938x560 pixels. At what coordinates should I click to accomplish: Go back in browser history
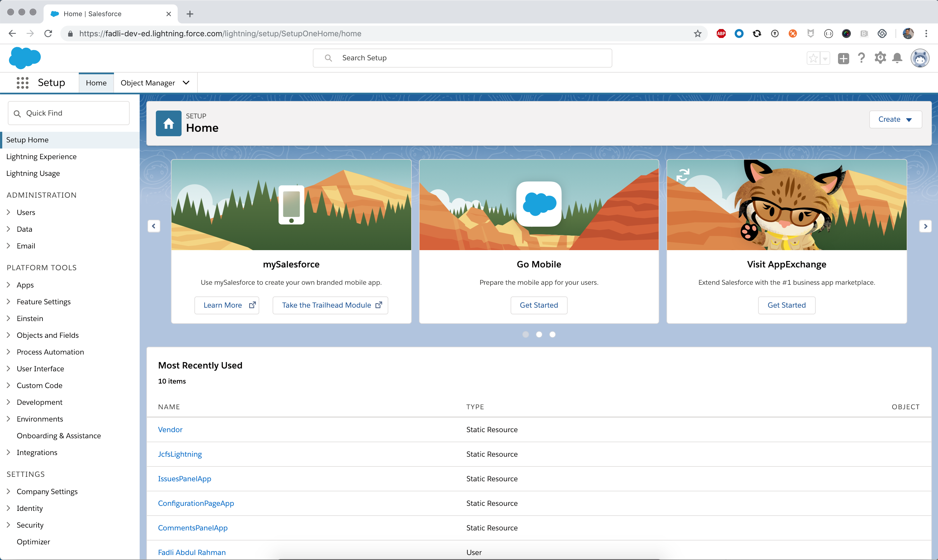(x=12, y=33)
